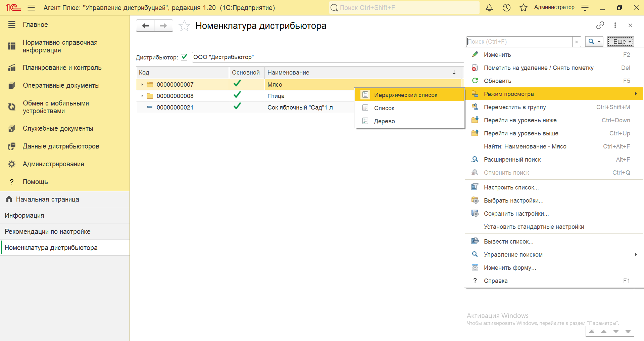Click Найти: Наименование - Мясо
This screenshot has height=341, width=644.
554,146
